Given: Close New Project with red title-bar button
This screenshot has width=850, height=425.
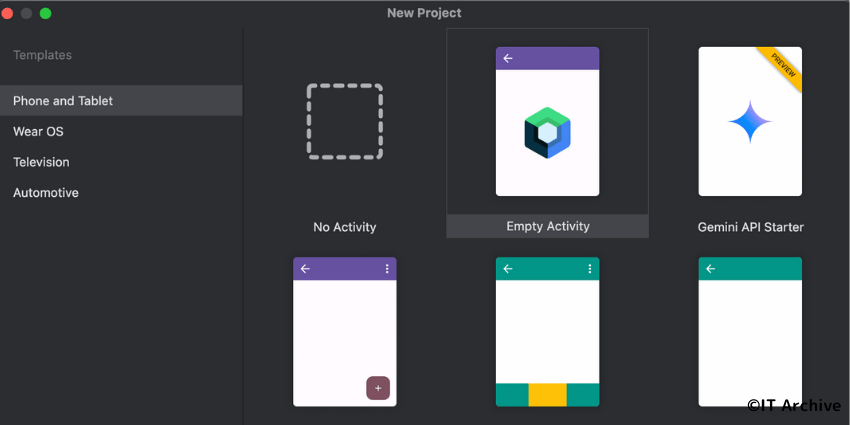Looking at the screenshot, I should [6, 14].
